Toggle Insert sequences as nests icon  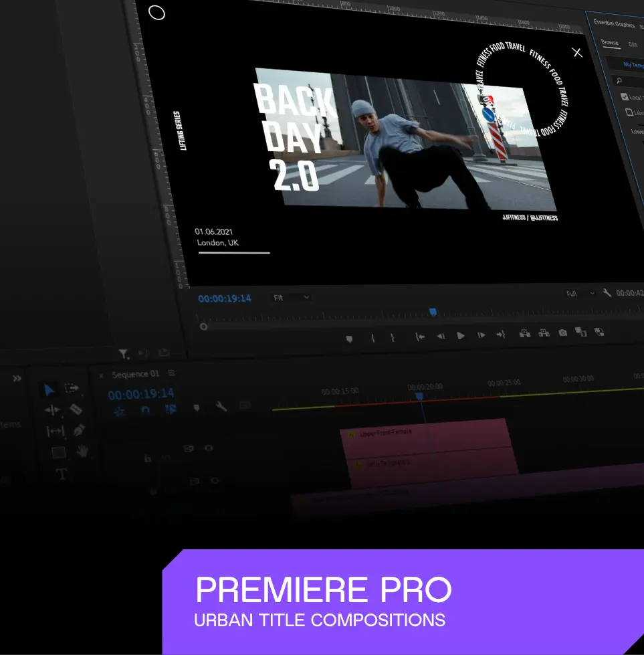[x=120, y=411]
